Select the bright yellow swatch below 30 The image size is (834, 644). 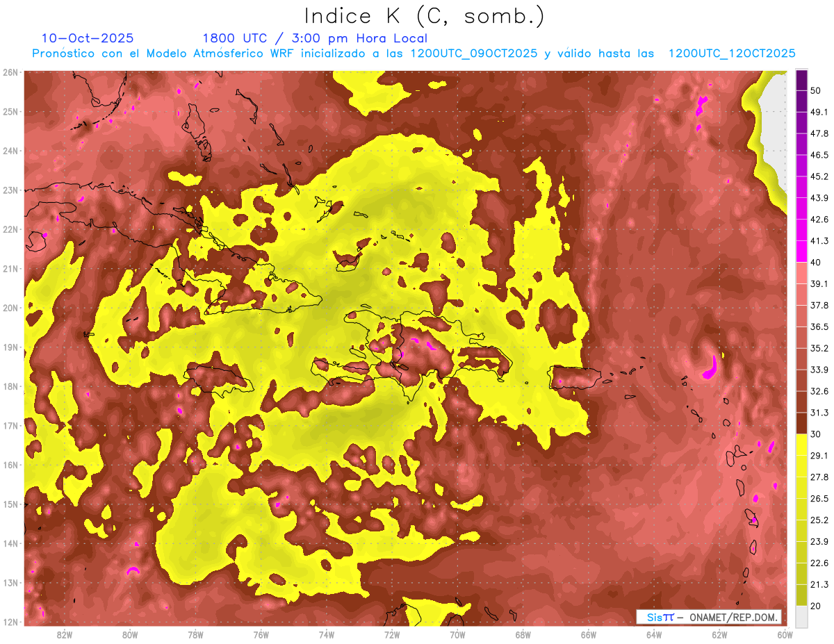[801, 445]
